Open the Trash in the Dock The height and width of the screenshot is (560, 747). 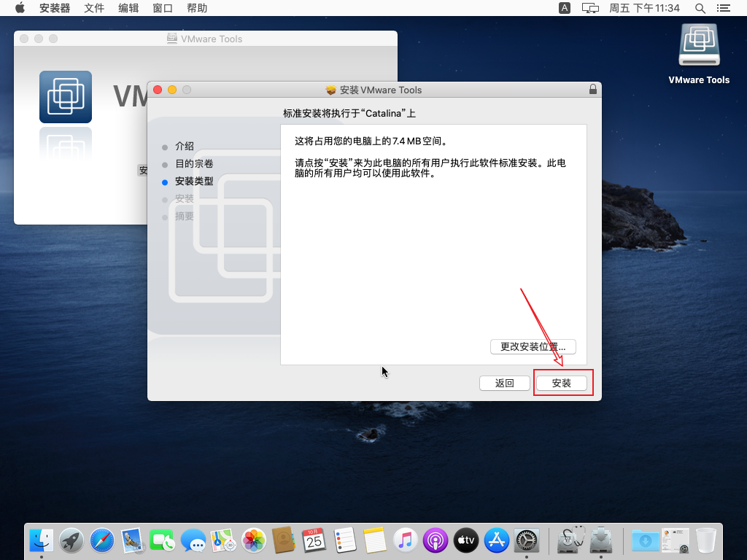(x=705, y=540)
